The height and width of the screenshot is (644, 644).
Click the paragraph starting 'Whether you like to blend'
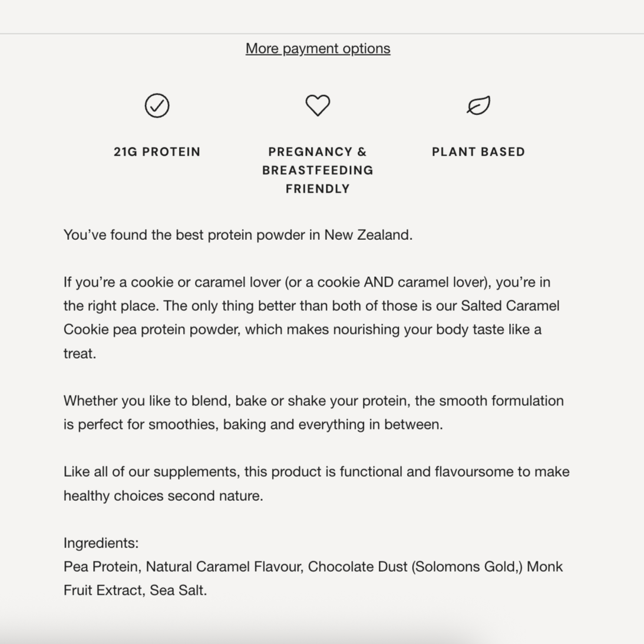pyautogui.click(x=314, y=412)
